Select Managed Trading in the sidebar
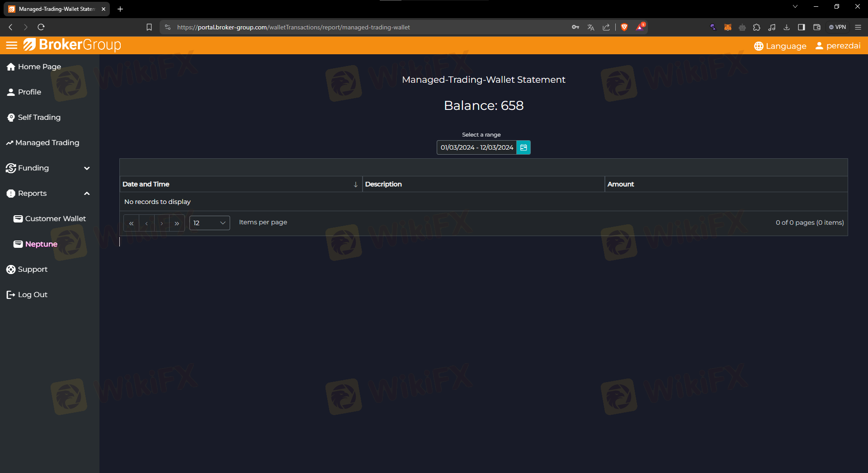The width and height of the screenshot is (868, 473). point(47,143)
